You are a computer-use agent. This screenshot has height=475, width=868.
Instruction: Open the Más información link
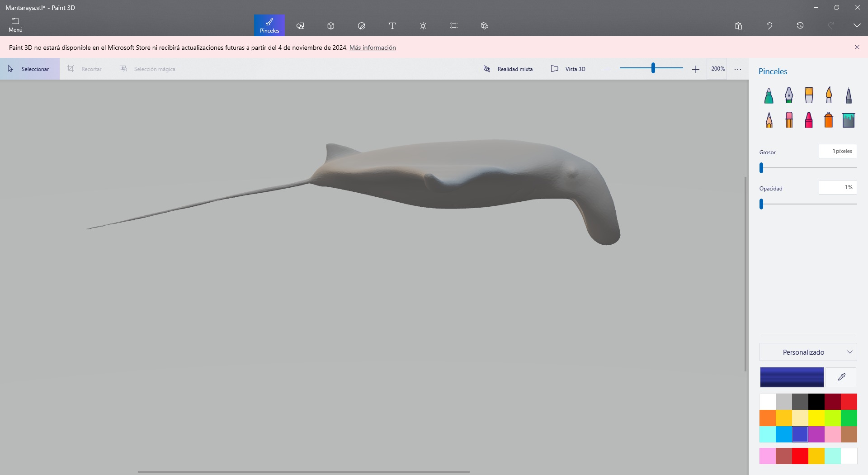click(x=373, y=47)
